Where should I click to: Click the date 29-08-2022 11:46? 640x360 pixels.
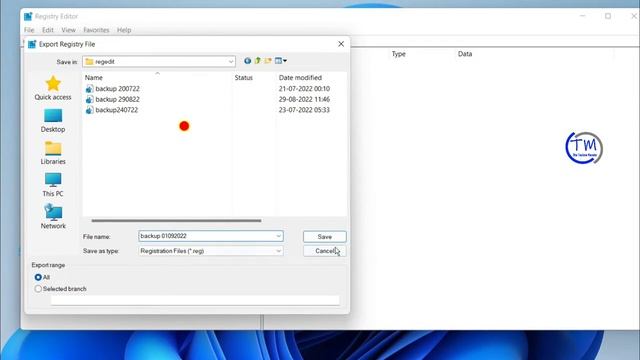tap(304, 99)
